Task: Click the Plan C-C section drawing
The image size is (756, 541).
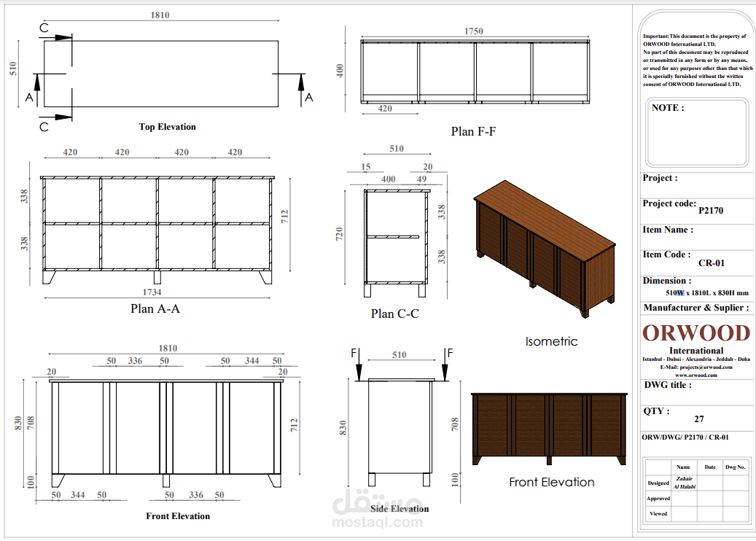Action: (x=396, y=243)
